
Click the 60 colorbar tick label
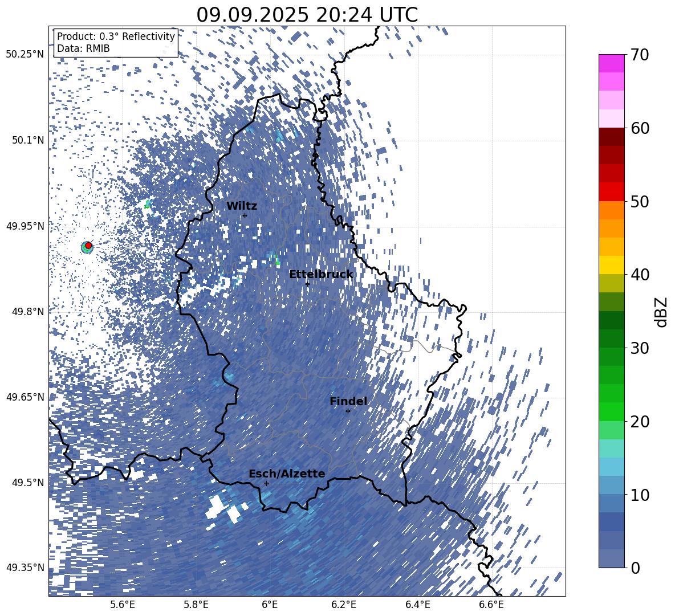pos(640,128)
